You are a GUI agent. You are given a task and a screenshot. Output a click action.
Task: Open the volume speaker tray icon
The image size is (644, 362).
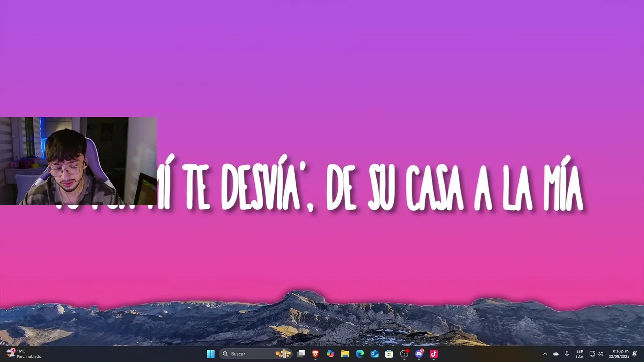tap(600, 354)
